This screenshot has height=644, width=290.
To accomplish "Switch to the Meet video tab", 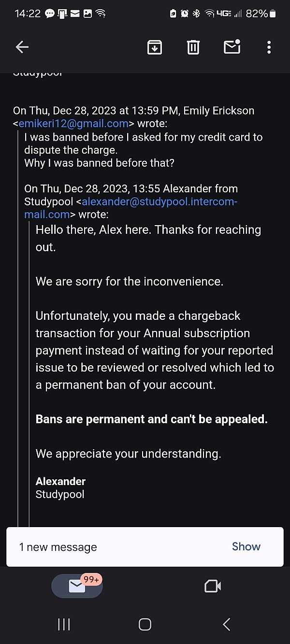I will tap(213, 586).
